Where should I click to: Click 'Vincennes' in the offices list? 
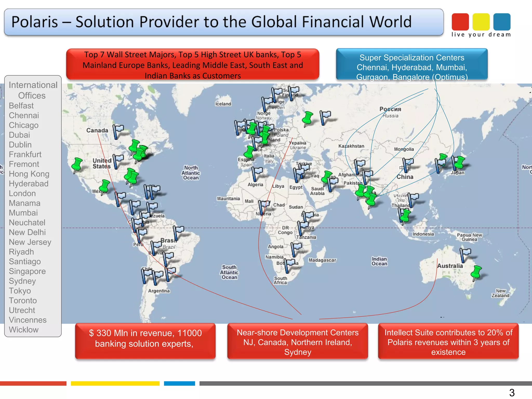click(28, 320)
